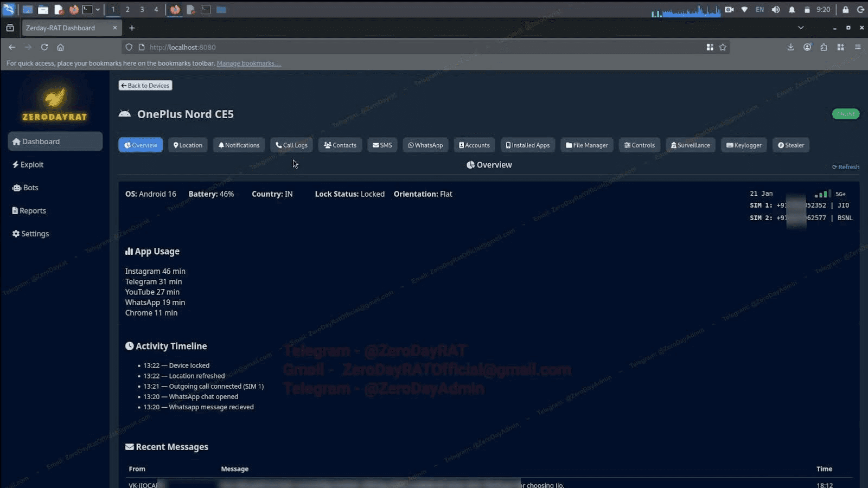This screenshot has width=868, height=488.
Task: Open the Contacts panel
Action: pos(340,145)
